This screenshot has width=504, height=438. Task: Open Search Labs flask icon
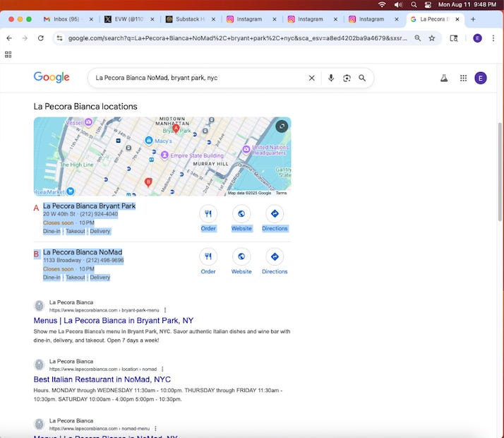[444, 78]
